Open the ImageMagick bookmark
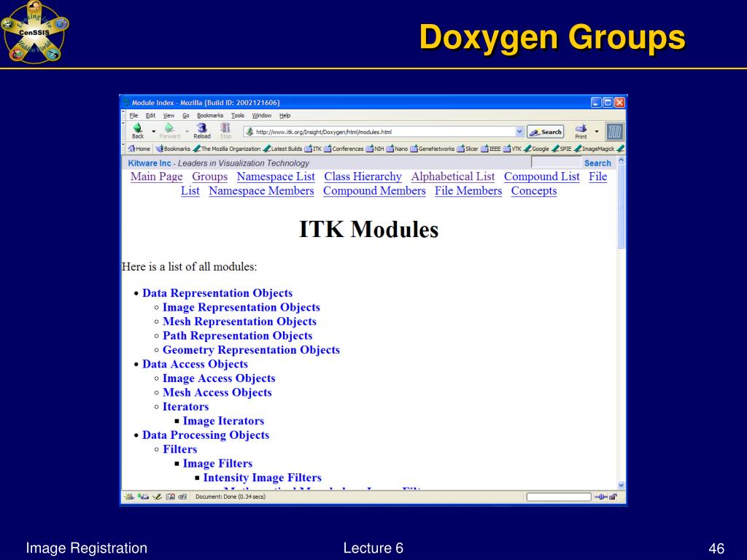This screenshot has height=560, width=747. click(594, 149)
